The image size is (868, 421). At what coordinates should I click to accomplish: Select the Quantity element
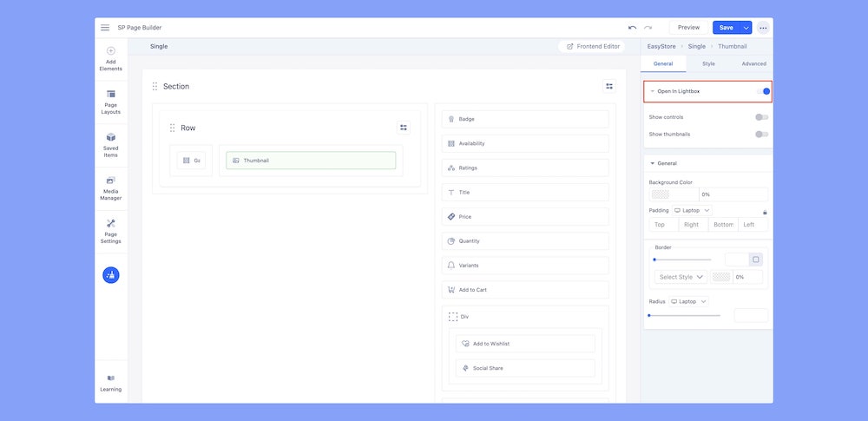coord(525,241)
